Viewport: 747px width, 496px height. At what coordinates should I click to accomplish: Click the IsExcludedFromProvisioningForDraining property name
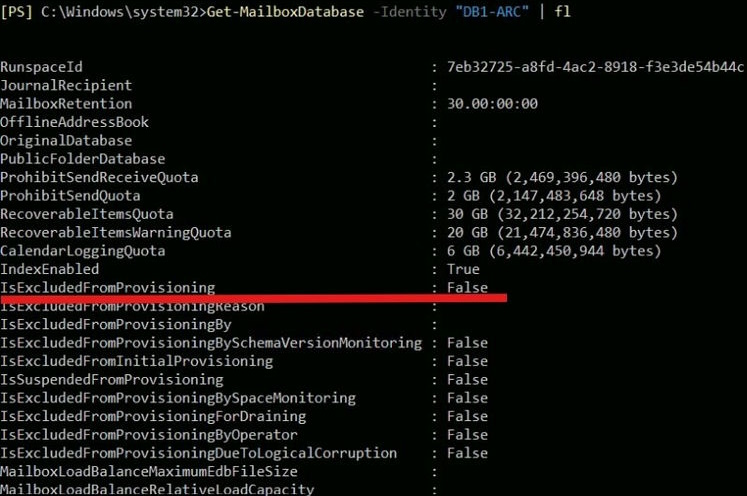tap(153, 416)
